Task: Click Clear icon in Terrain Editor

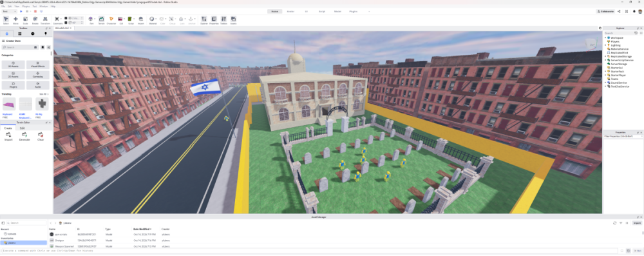Action: (40, 136)
